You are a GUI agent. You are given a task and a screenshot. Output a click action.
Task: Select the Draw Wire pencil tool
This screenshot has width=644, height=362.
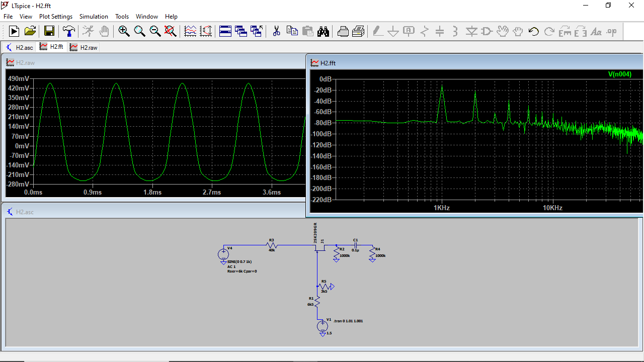click(378, 31)
